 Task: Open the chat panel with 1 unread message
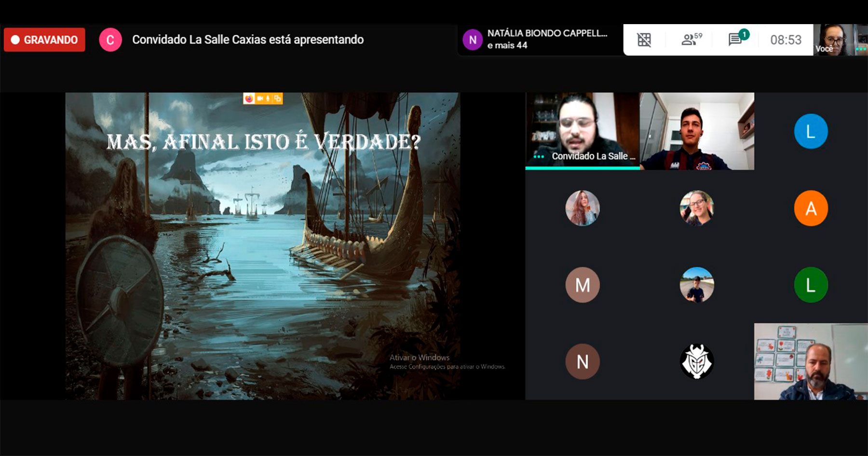pyautogui.click(x=738, y=38)
